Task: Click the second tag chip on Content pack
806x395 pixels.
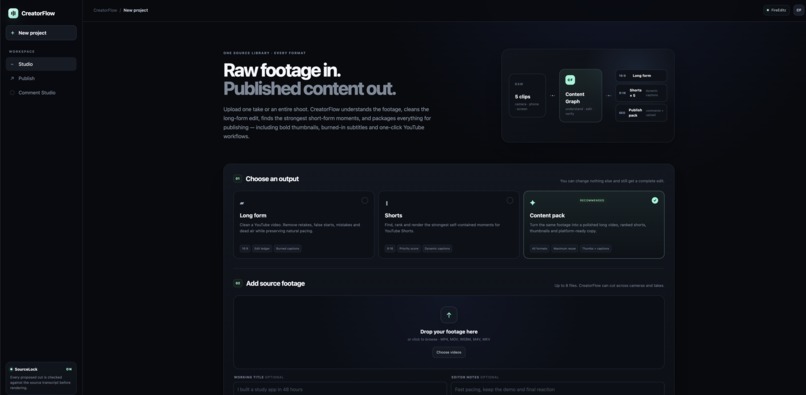Action: tap(564, 248)
